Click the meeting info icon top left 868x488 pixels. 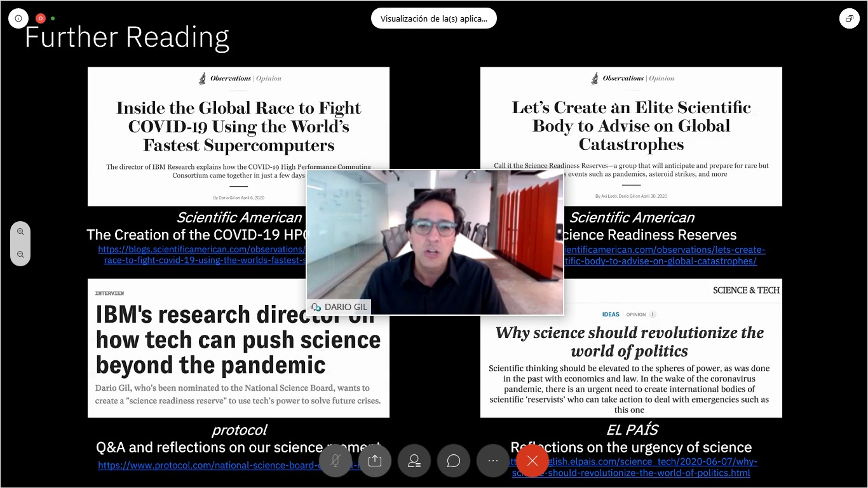(x=18, y=18)
